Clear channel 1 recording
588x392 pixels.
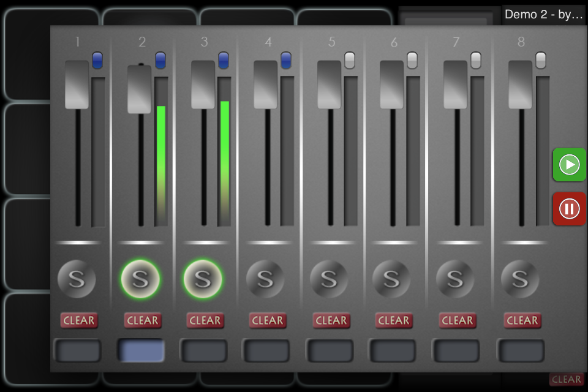(x=79, y=320)
